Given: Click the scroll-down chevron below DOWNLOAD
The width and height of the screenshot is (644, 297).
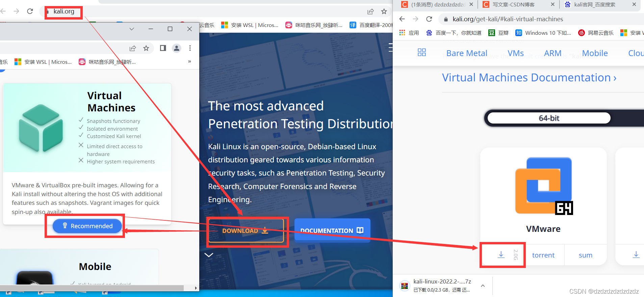Looking at the screenshot, I should pos(209,255).
